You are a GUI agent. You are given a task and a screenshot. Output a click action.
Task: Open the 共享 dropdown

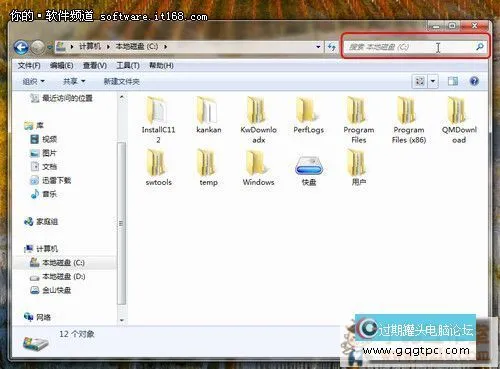(74, 81)
